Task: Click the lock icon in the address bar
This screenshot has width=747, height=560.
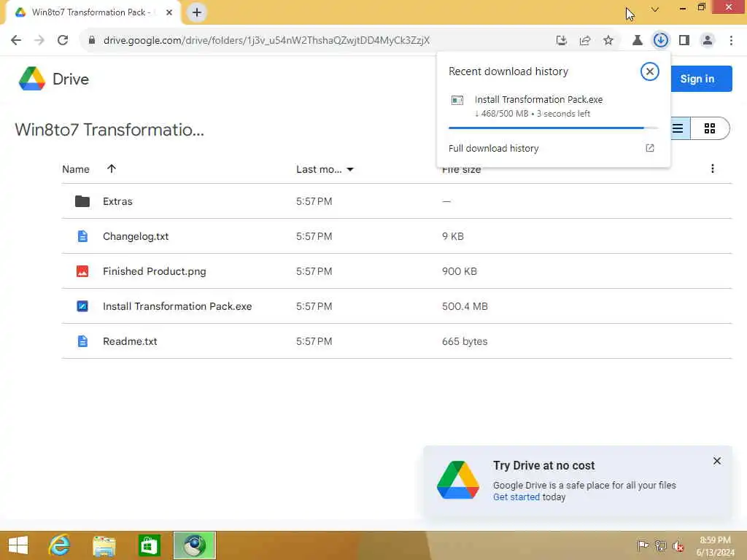Action: pyautogui.click(x=91, y=40)
